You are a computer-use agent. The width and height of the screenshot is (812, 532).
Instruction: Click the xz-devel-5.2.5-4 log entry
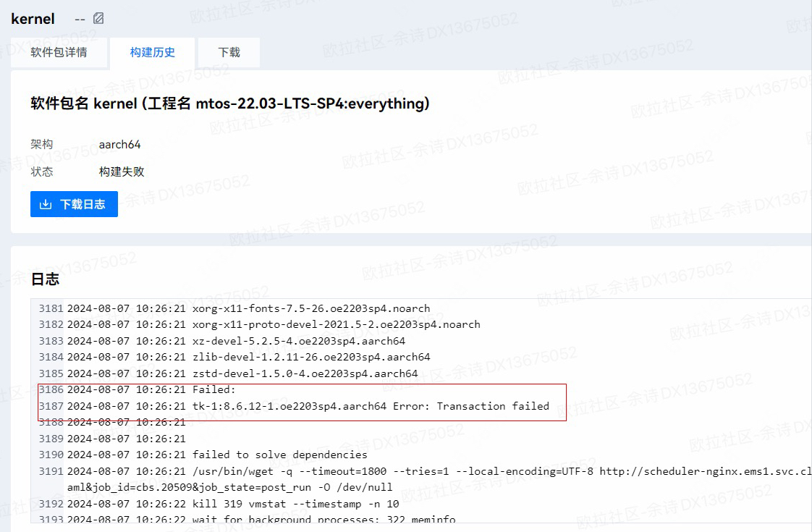coord(298,341)
